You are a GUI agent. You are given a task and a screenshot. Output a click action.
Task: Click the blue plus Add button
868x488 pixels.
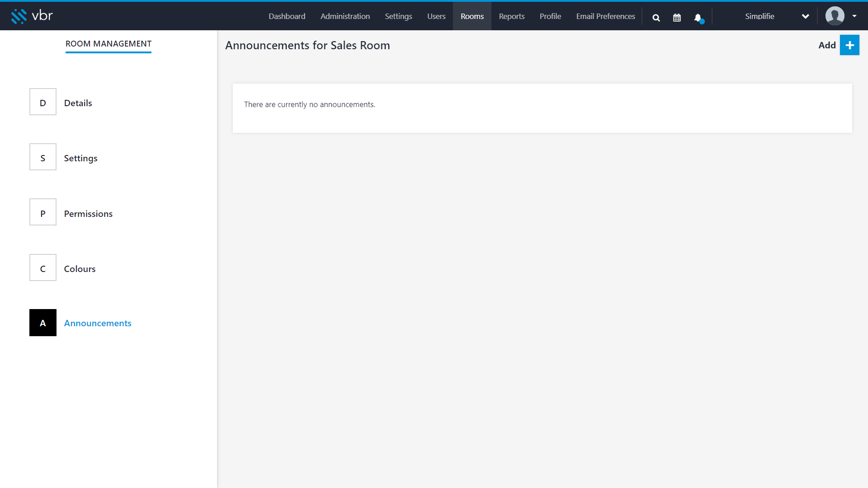[849, 45]
